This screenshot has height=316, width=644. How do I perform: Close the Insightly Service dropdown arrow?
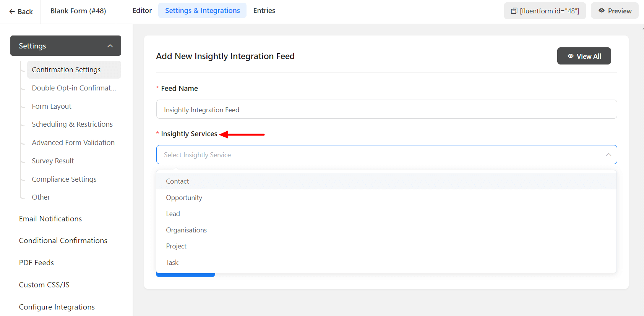coord(608,155)
